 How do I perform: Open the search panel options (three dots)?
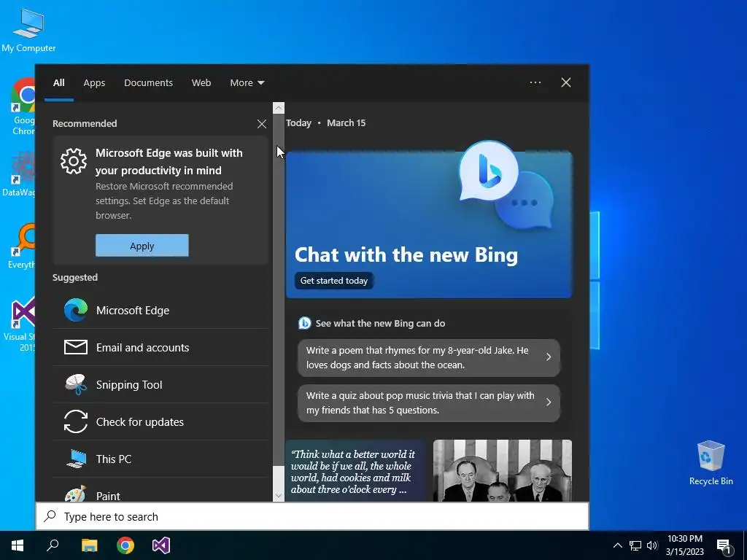coord(535,82)
